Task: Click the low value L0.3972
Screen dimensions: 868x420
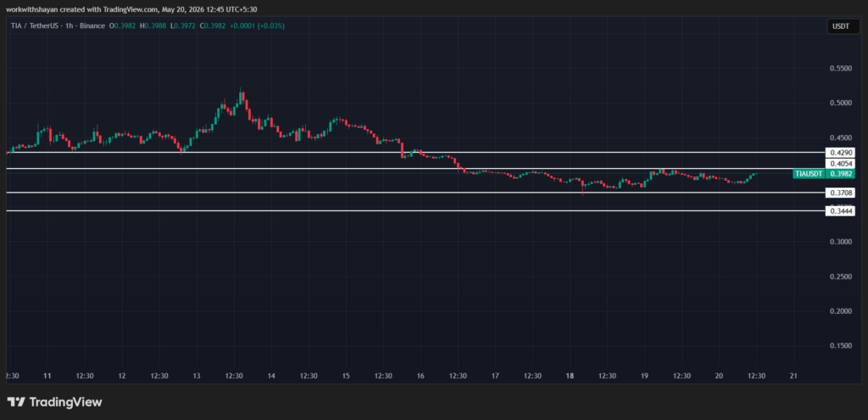Action: pos(181,25)
